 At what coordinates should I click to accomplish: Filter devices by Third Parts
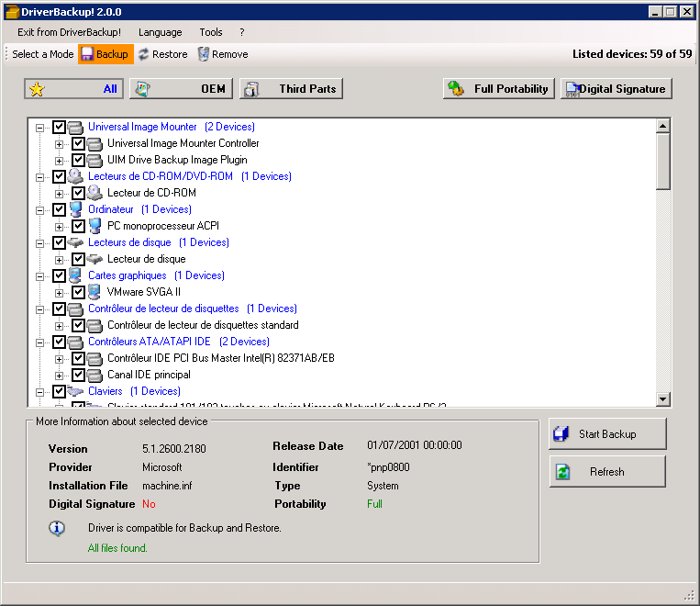(291, 89)
